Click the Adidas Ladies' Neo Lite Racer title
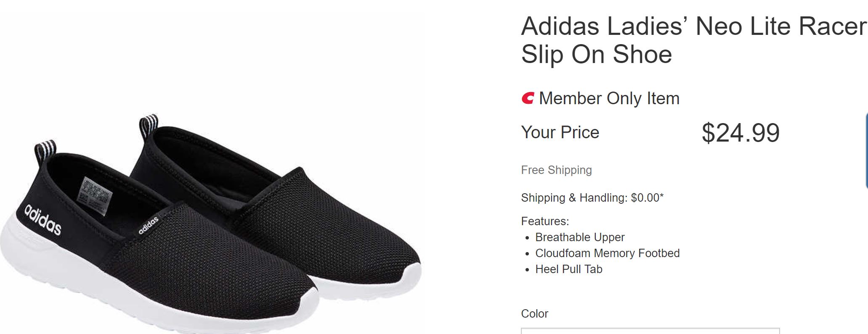Viewport: 868px width, 334px height. (x=693, y=40)
